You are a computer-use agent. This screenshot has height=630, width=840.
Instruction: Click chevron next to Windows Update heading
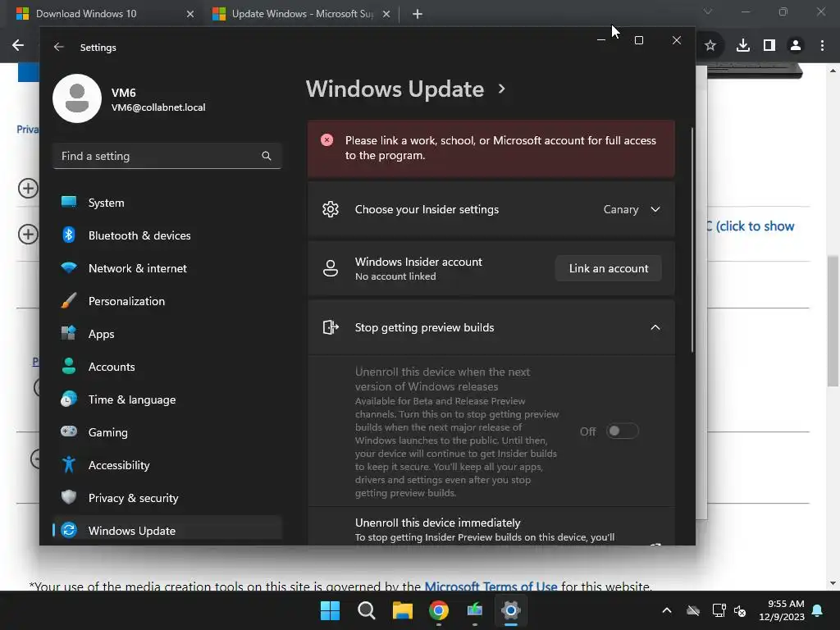point(501,89)
